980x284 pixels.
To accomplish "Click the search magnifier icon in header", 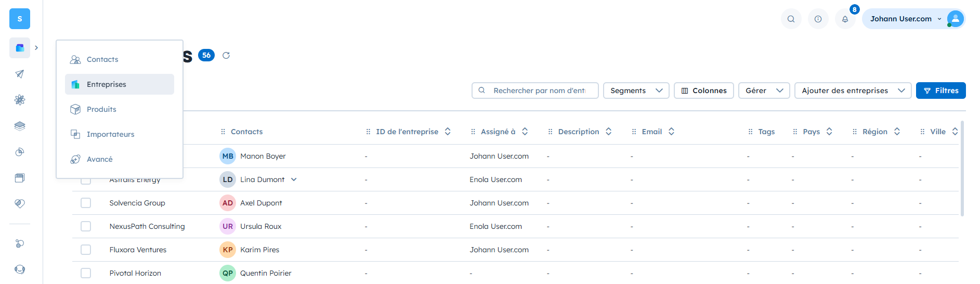I will [x=791, y=19].
